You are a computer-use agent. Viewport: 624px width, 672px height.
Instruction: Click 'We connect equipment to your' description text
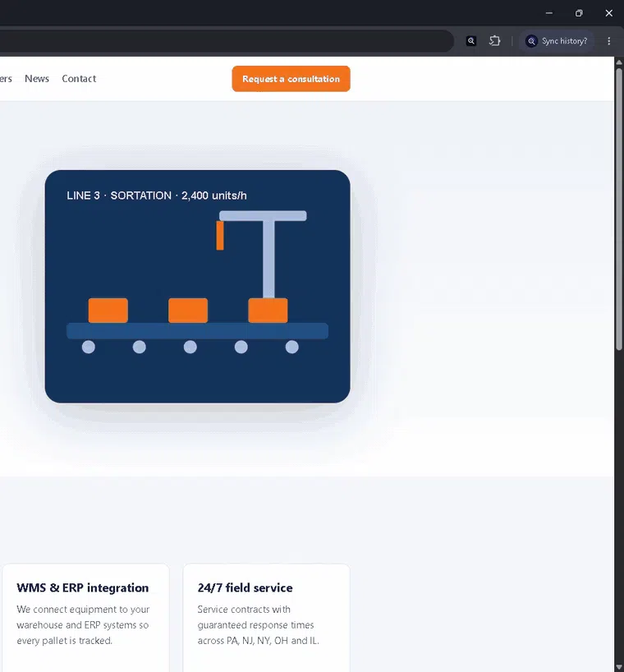tap(83, 610)
